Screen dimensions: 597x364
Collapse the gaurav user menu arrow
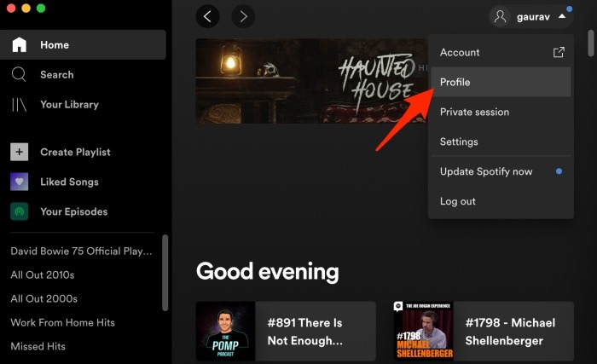tap(562, 16)
